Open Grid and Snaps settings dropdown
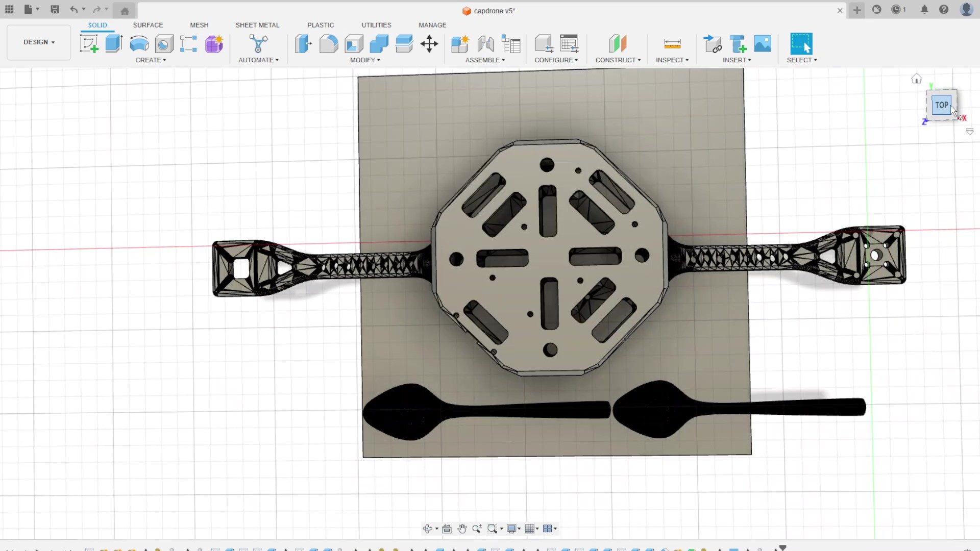This screenshot has height=551, width=980. point(532,529)
